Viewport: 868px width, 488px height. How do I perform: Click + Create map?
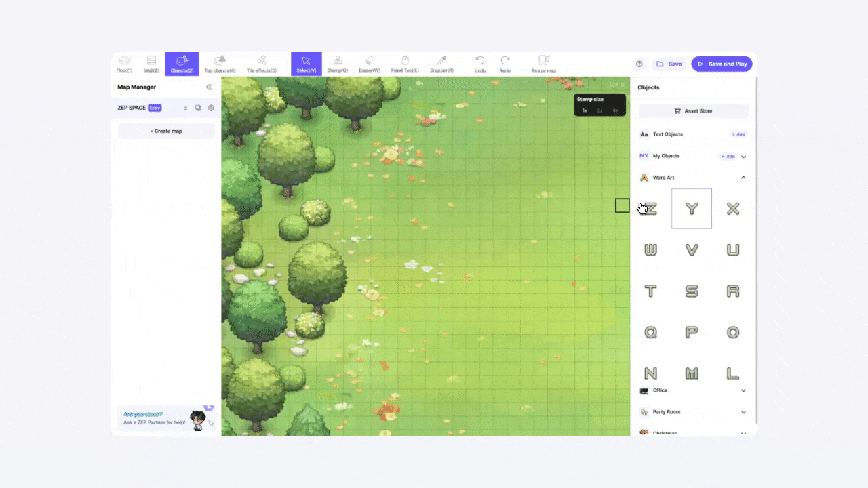(166, 131)
